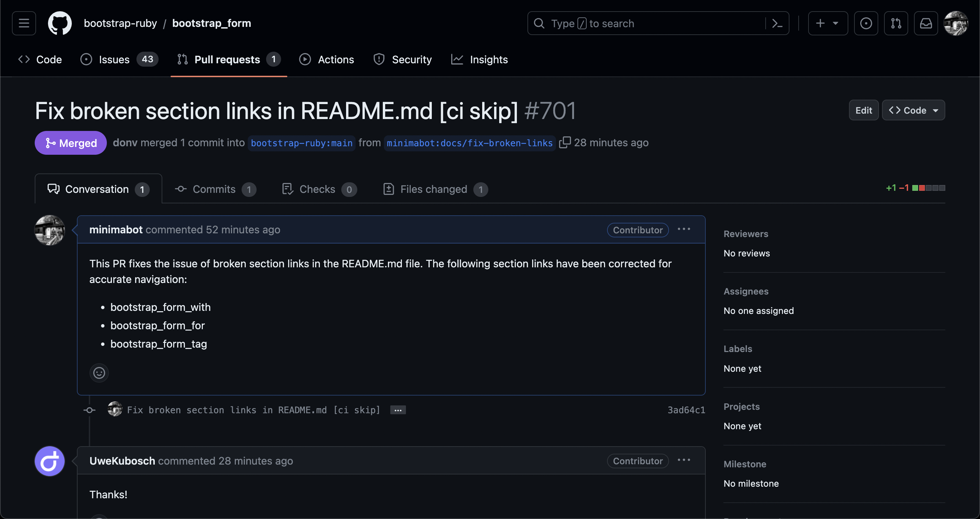This screenshot has width=980, height=519.
Task: Open the pull requests icon in top bar
Action: pyautogui.click(x=896, y=23)
